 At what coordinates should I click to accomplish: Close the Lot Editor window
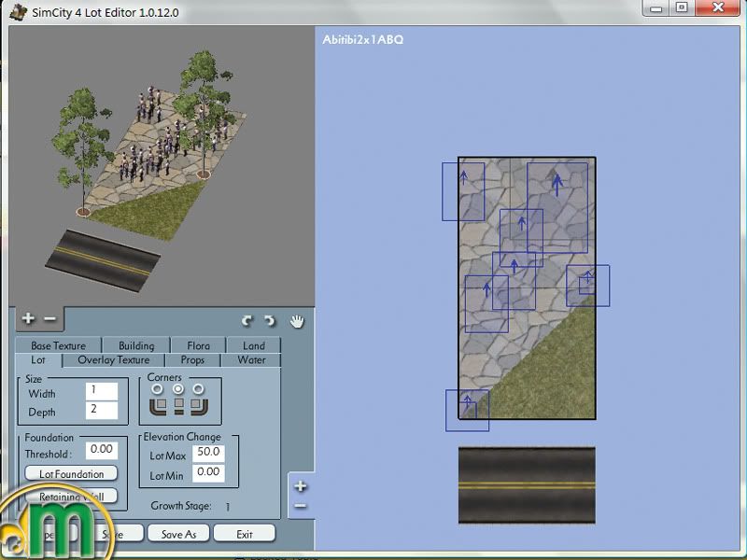click(x=718, y=7)
